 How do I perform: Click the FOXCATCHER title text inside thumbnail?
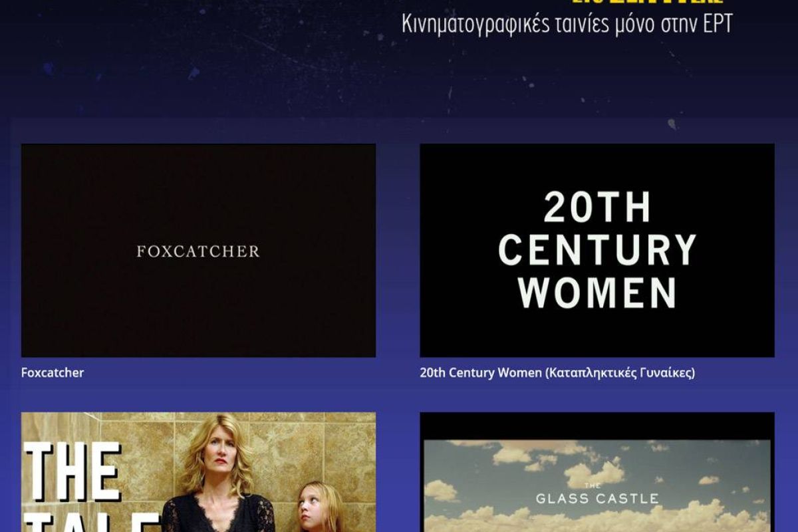point(198,251)
